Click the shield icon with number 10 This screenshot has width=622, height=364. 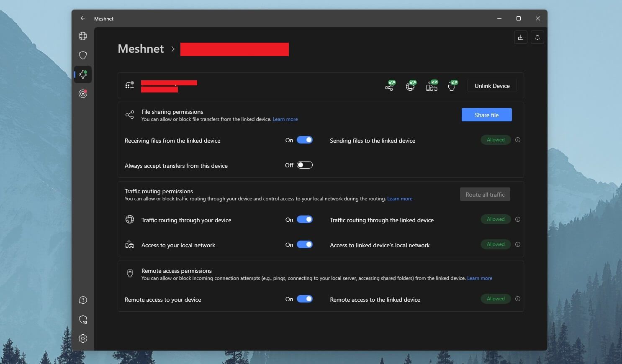(83, 320)
